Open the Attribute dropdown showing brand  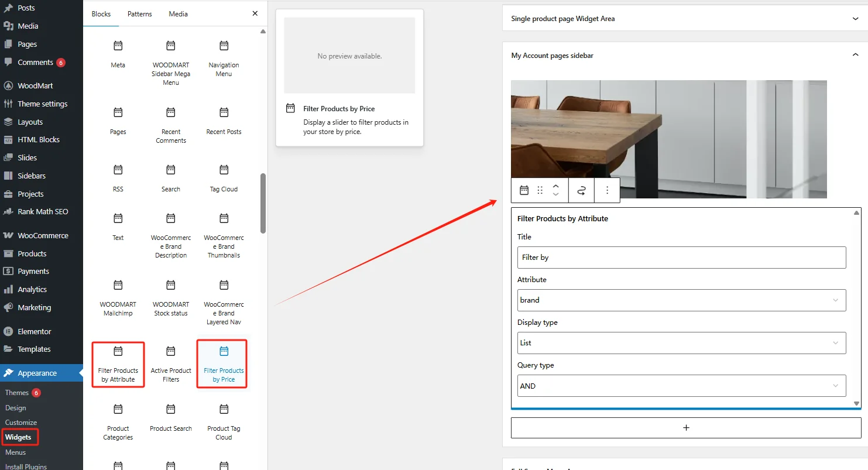(681, 300)
